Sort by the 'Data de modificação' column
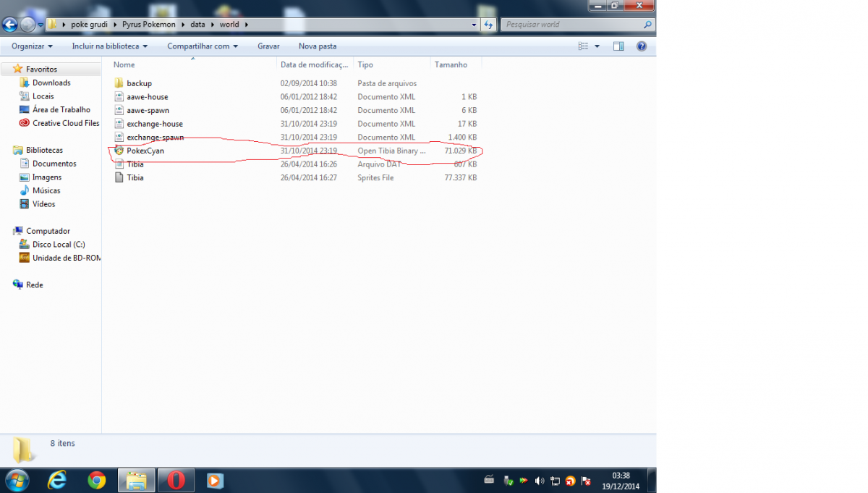 click(316, 65)
